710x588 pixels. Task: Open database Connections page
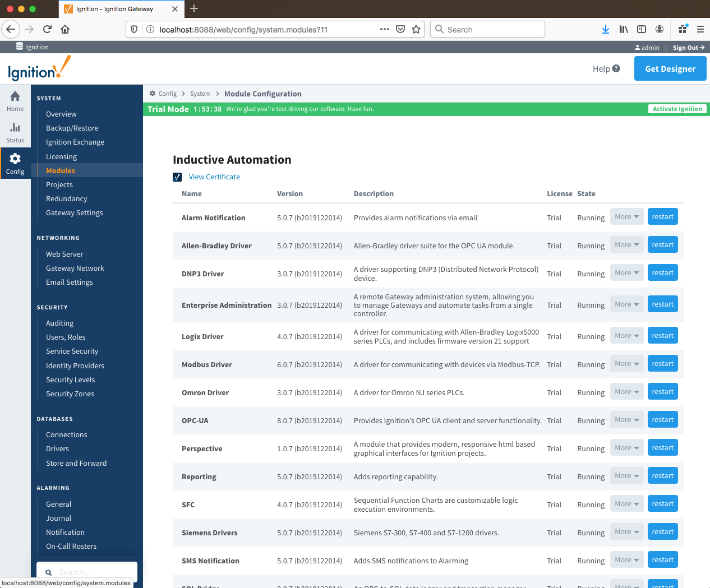67,434
